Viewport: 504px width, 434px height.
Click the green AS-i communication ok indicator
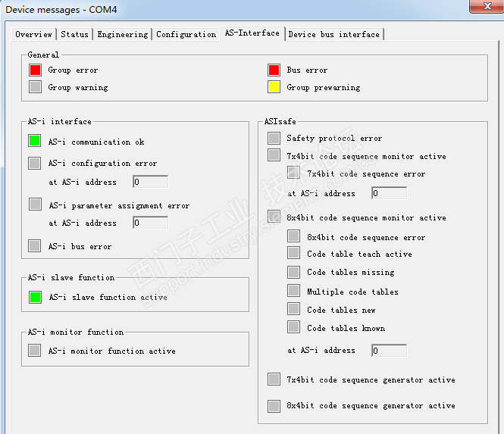pos(35,141)
